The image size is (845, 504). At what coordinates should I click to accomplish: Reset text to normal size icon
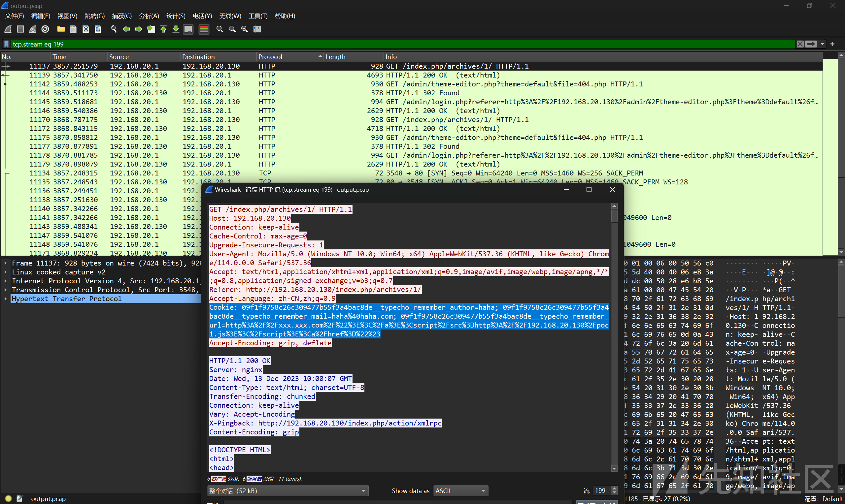coord(245,29)
